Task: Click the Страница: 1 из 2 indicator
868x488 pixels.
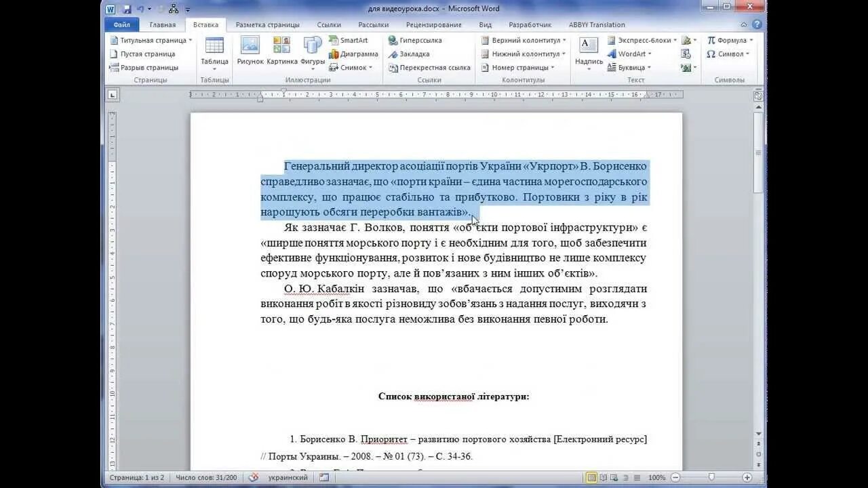Action: (137, 477)
